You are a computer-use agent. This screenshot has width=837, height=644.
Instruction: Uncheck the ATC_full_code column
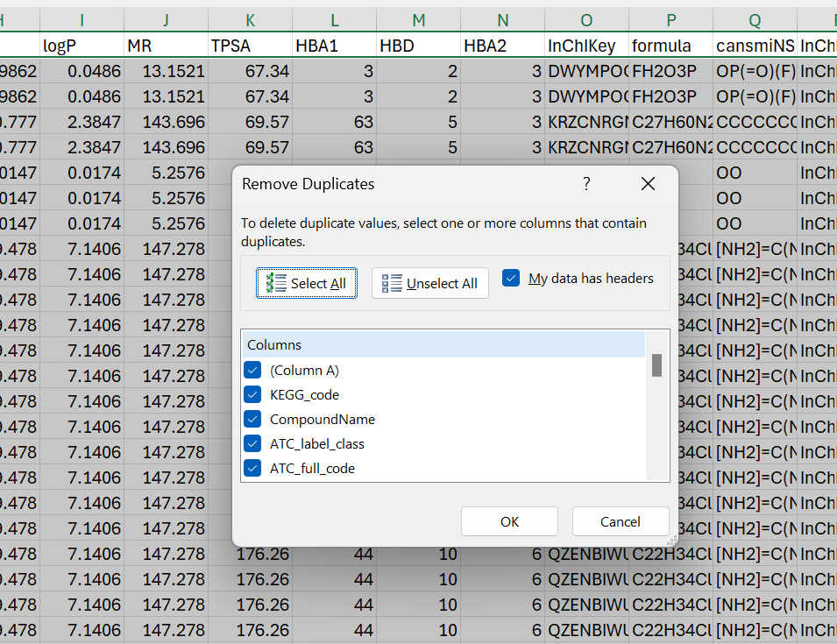[x=252, y=468]
